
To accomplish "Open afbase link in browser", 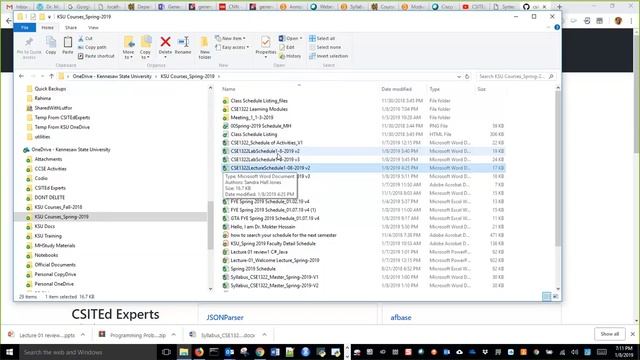I will (401, 317).
